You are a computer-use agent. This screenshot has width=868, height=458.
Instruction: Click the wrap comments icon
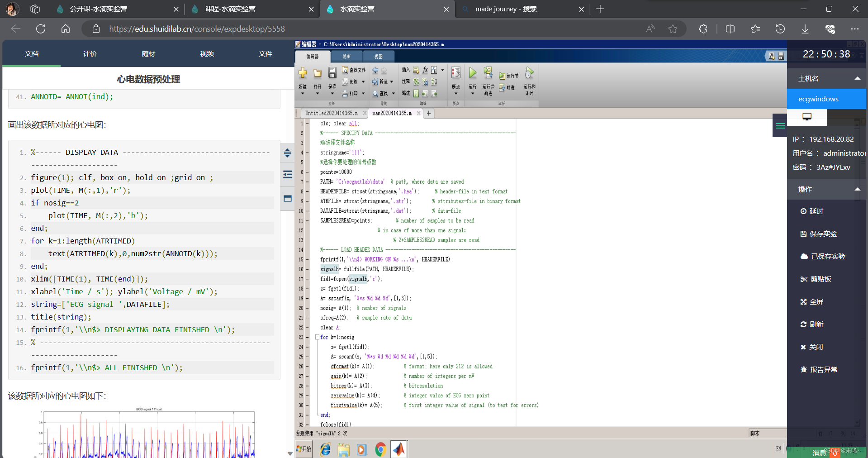click(x=434, y=81)
